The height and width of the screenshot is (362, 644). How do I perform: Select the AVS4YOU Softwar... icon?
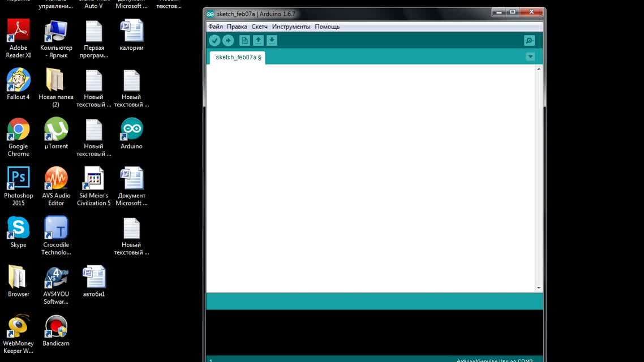[56, 285]
